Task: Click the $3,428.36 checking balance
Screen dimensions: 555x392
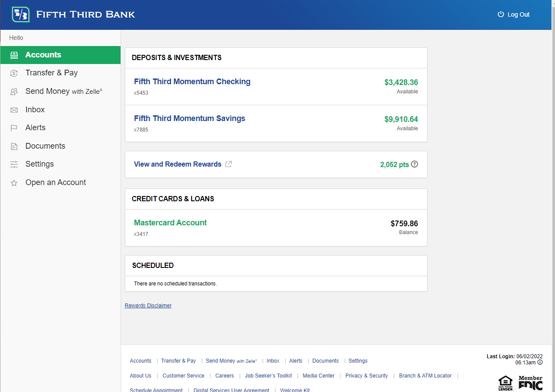Action: [x=401, y=82]
